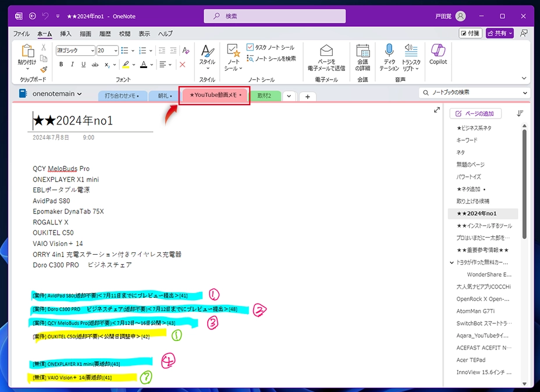Open Copilot from the ribbon
The height and width of the screenshot is (392, 540).
click(x=438, y=54)
